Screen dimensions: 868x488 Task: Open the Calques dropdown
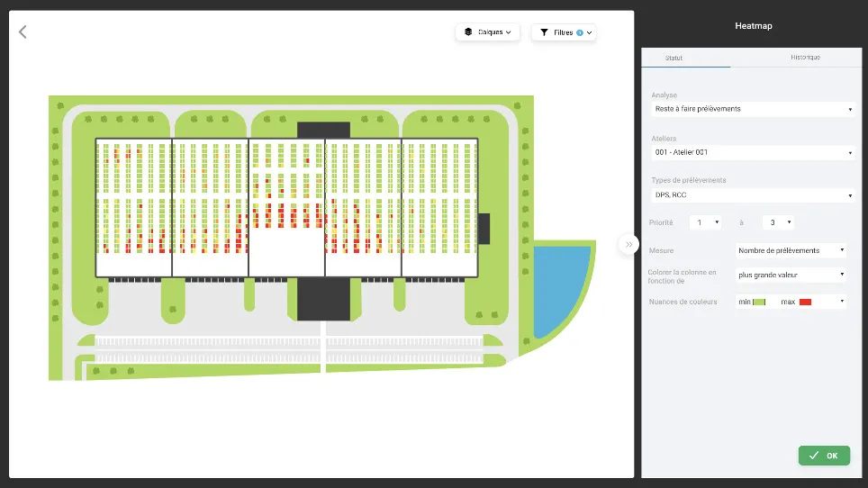click(487, 32)
